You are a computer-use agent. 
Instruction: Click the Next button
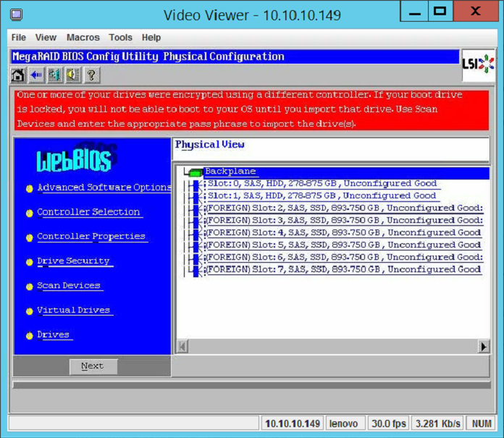tap(93, 366)
